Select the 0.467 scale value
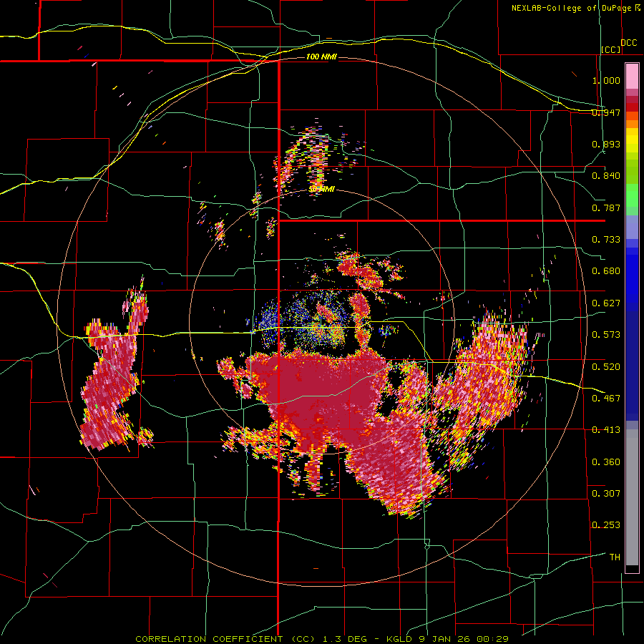644x644 pixels. [606, 399]
